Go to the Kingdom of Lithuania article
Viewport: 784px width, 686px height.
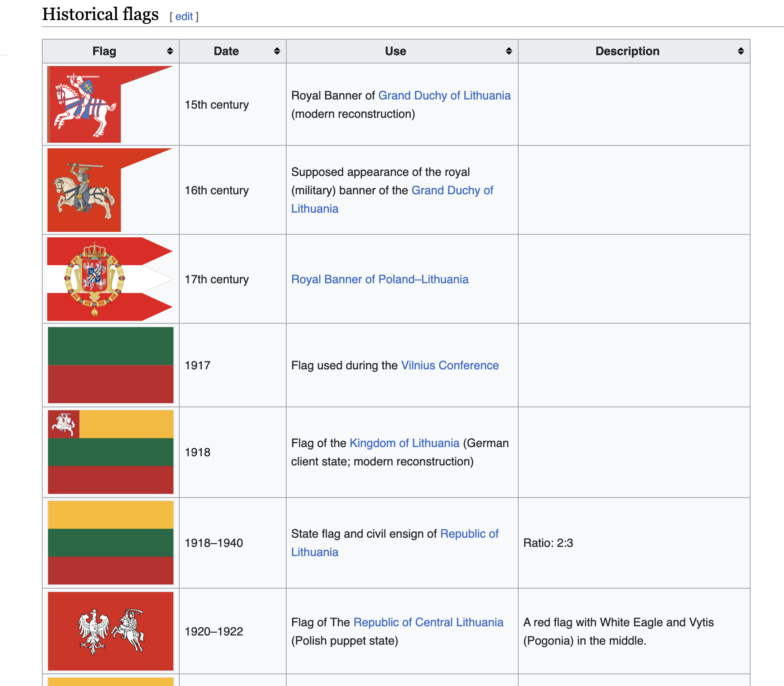pos(404,443)
